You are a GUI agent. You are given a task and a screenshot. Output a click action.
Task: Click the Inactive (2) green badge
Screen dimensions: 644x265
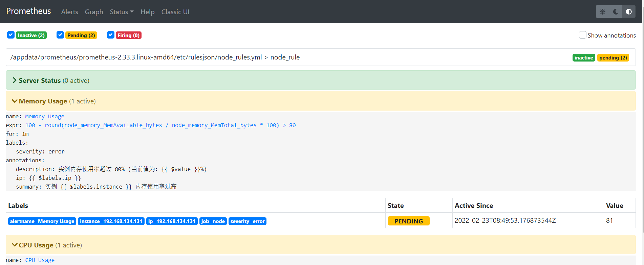31,35
